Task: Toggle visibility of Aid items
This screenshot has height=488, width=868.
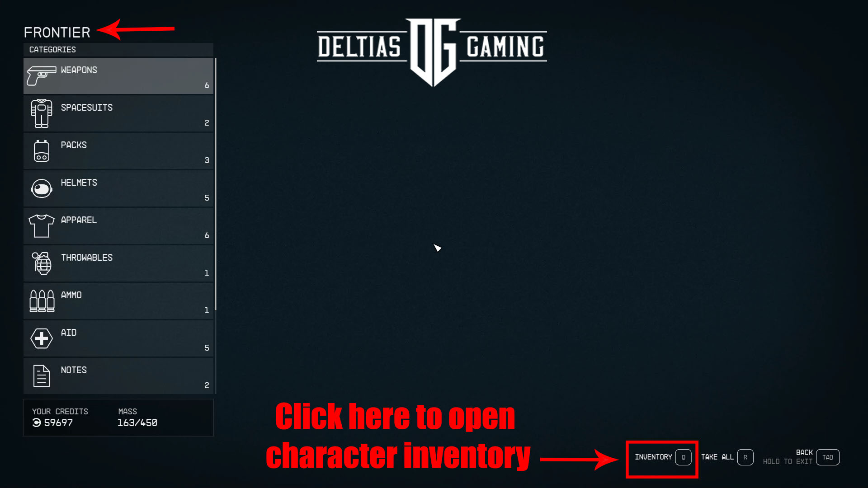Action: (x=118, y=338)
